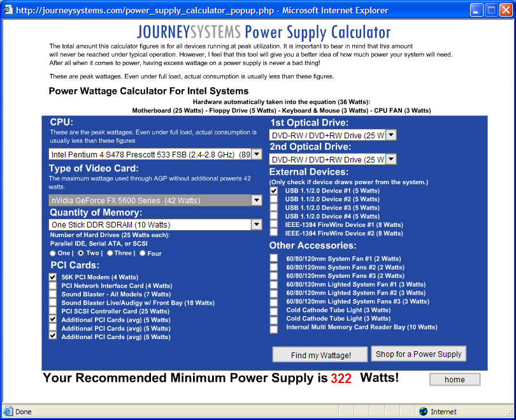
Task: Click the External Devices: heading
Action: 309,172
